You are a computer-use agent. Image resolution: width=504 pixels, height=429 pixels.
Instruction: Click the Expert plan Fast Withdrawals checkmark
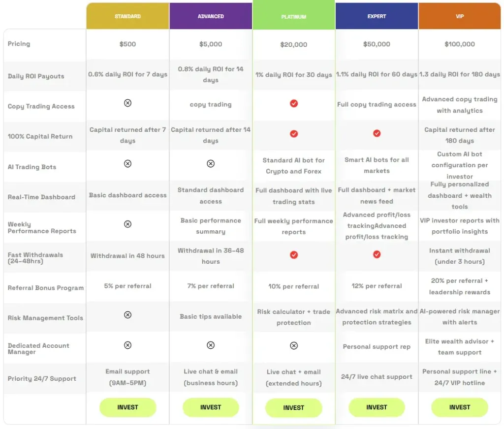377,254
